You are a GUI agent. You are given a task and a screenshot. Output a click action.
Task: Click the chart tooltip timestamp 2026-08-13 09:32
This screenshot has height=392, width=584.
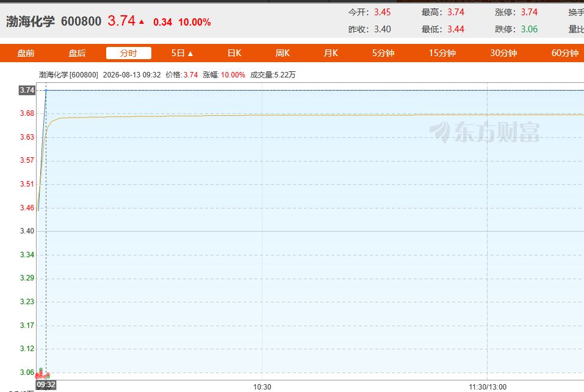(x=132, y=75)
